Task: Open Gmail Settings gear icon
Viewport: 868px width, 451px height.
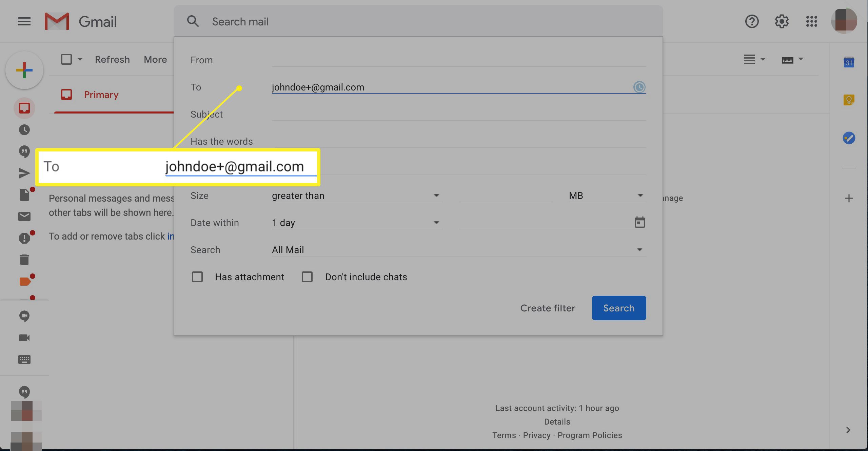Action: tap(781, 21)
